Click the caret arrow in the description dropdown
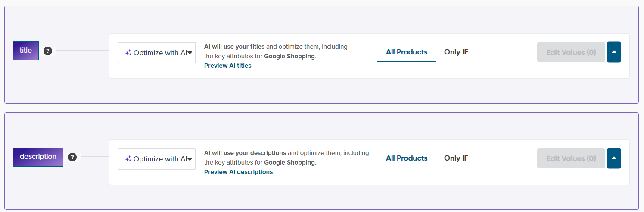 (190, 159)
